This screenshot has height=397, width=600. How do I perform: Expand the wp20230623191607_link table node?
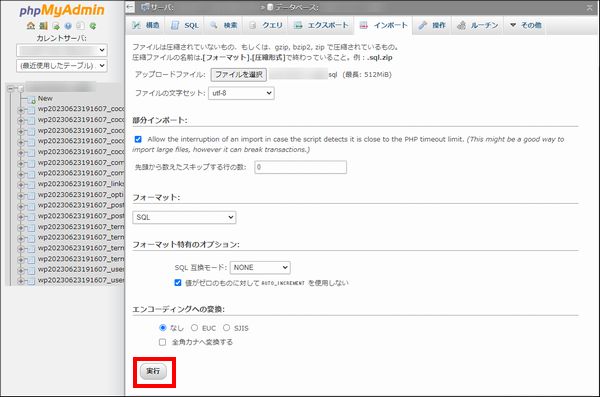click(x=21, y=185)
